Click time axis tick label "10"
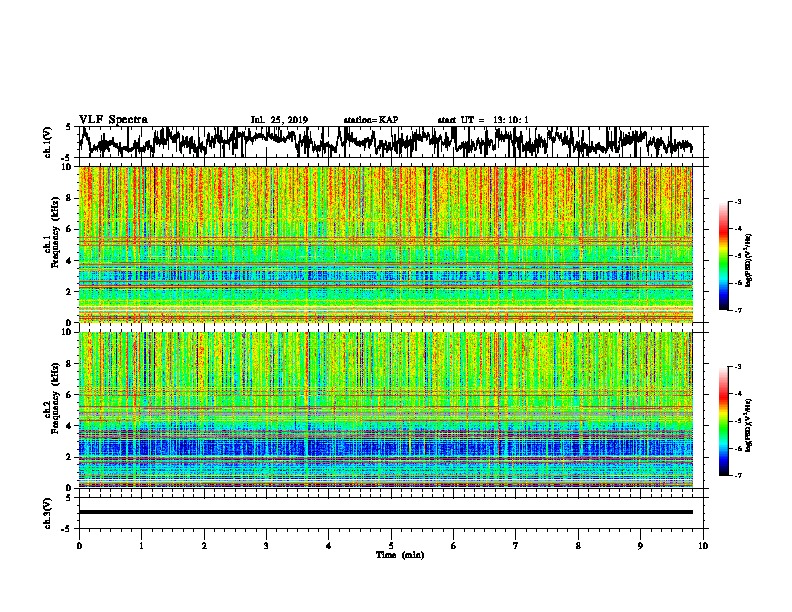This screenshot has width=792, height=612. click(703, 545)
